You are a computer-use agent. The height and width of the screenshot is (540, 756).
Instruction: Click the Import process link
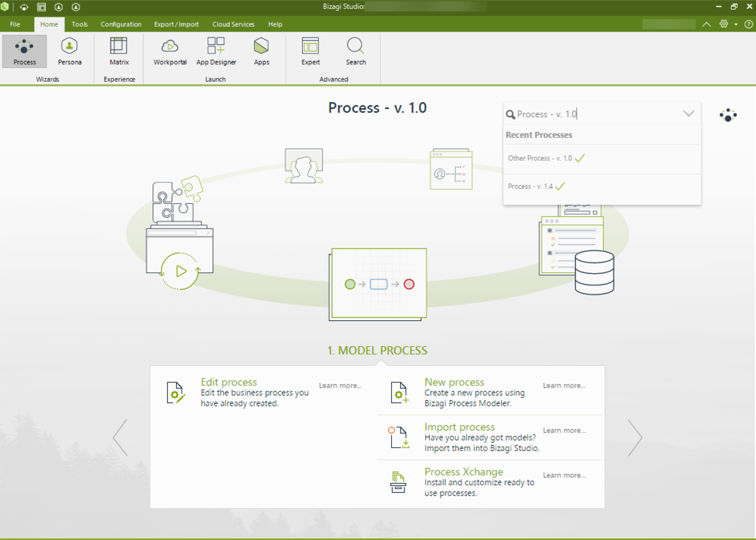(459, 427)
